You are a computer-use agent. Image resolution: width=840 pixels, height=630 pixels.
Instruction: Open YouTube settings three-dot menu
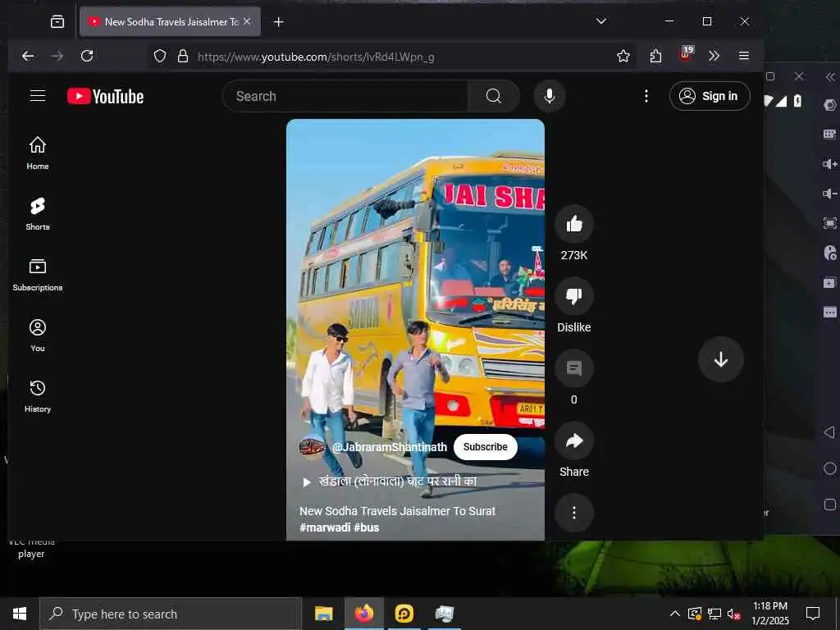[646, 96]
